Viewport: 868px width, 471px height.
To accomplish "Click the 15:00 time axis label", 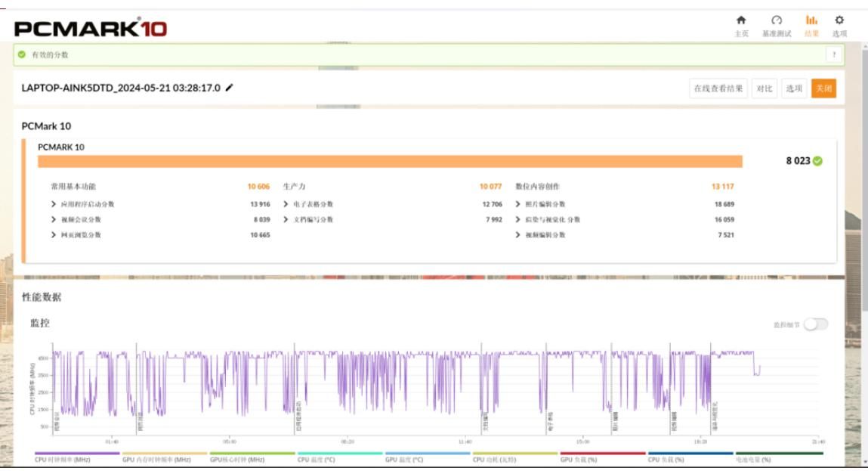I will 582,442.
